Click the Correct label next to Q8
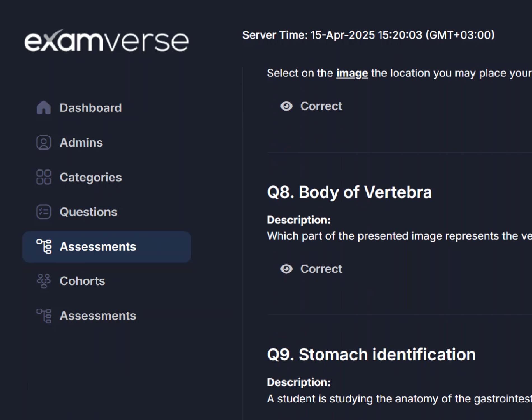 click(x=321, y=269)
